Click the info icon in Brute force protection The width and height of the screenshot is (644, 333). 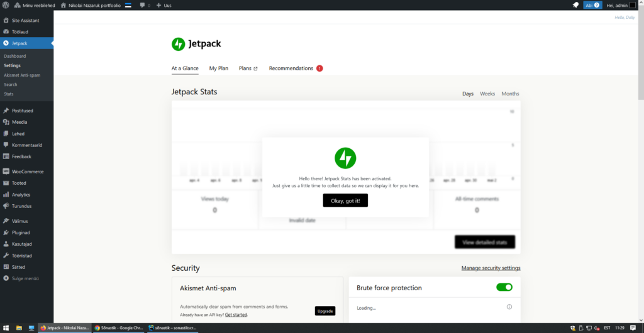[x=509, y=307]
